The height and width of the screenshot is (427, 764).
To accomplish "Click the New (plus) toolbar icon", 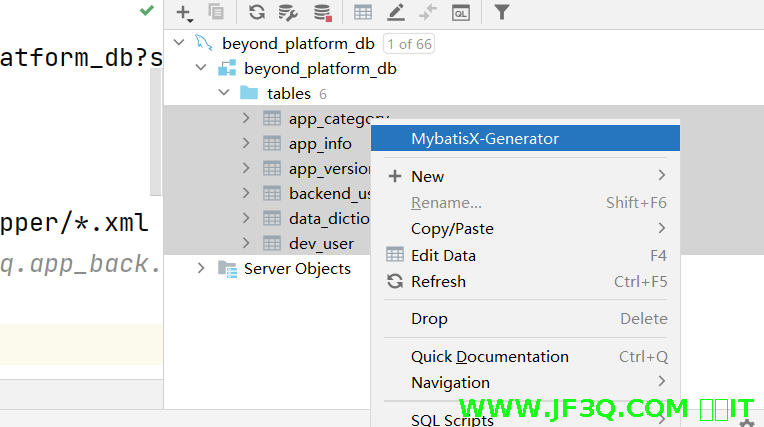I will [184, 13].
